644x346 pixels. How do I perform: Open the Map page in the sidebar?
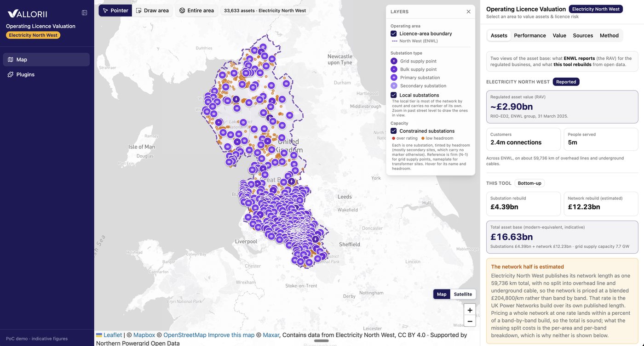click(x=46, y=60)
